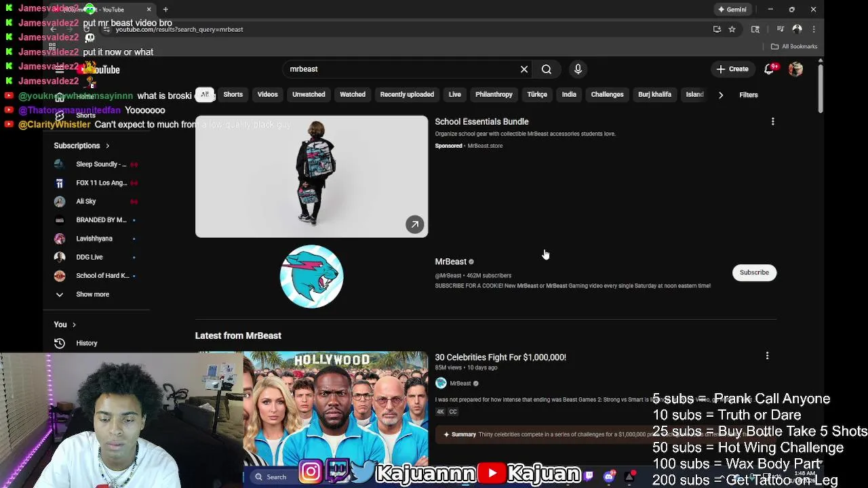Select the Shorts filter chip
This screenshot has width=868, height=488.
coord(233,95)
